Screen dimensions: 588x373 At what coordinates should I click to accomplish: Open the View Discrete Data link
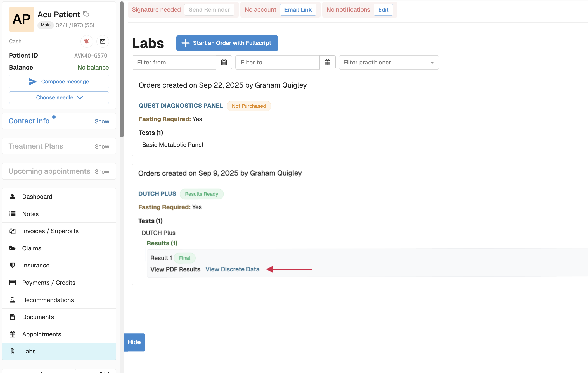point(232,269)
